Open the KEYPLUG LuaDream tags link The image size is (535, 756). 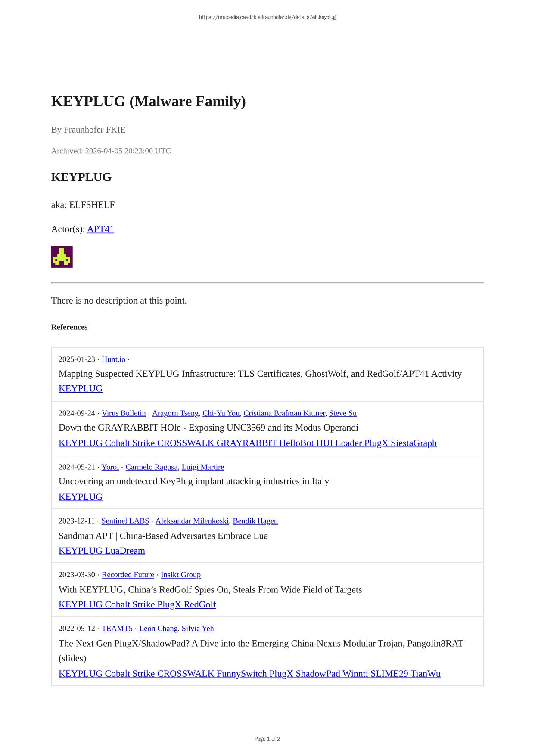pyautogui.click(x=102, y=551)
